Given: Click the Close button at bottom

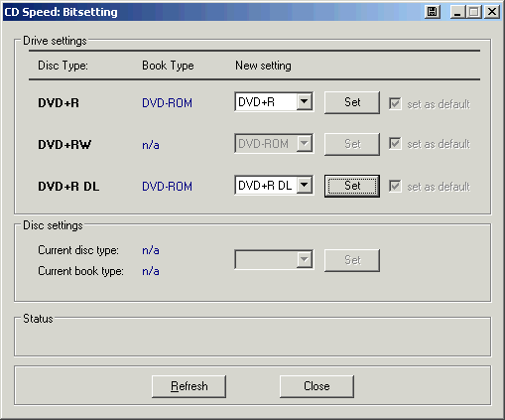Looking at the screenshot, I should (x=316, y=386).
